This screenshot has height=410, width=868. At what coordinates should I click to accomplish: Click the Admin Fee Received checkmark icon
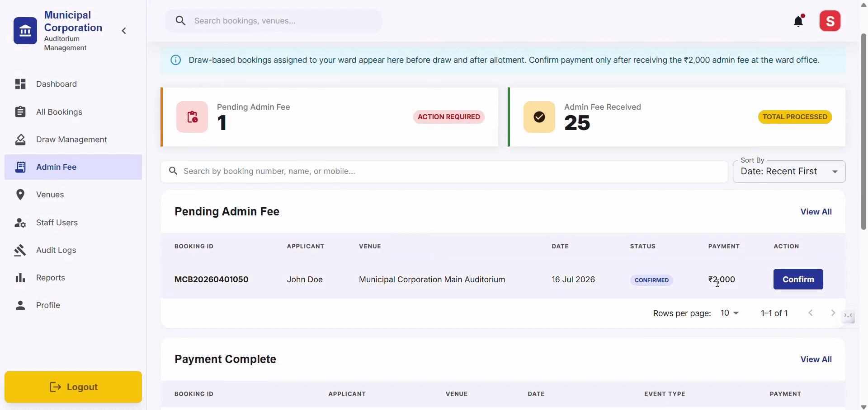[x=539, y=117]
